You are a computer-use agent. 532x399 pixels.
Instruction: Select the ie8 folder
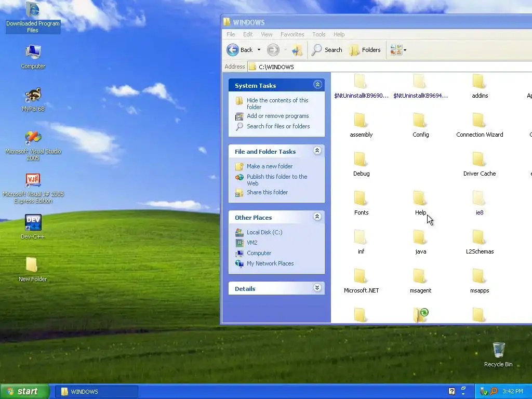click(x=480, y=204)
